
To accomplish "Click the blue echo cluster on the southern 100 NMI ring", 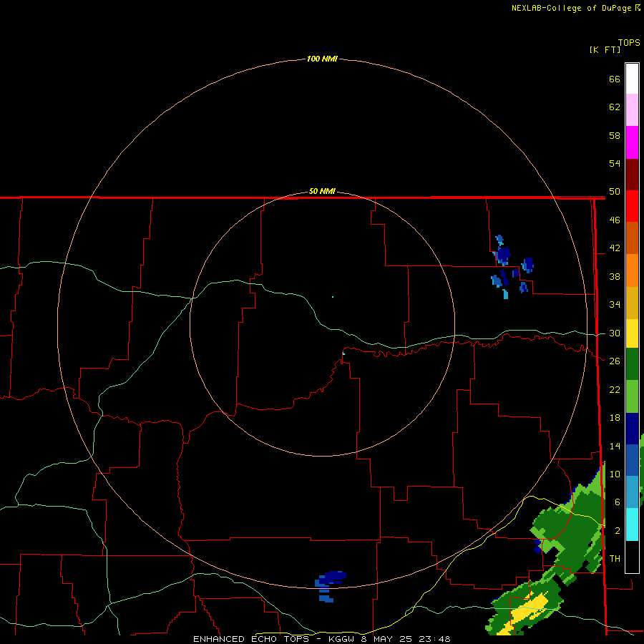I will coord(330,587).
